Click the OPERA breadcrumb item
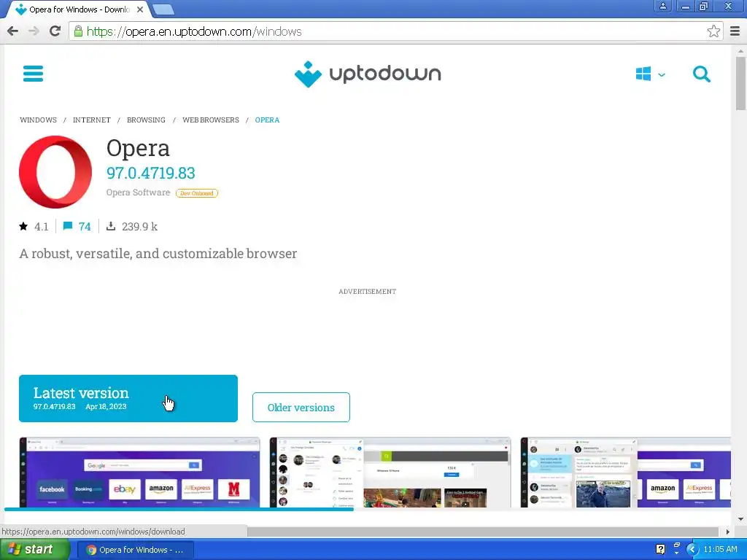The height and width of the screenshot is (560, 747). click(x=267, y=120)
